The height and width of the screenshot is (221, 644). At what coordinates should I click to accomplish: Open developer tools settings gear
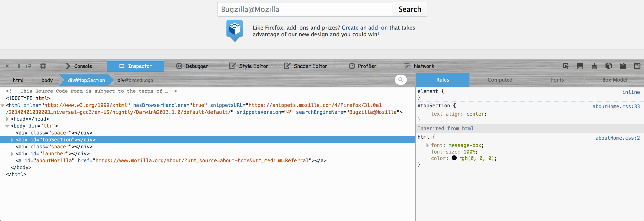[x=43, y=66]
